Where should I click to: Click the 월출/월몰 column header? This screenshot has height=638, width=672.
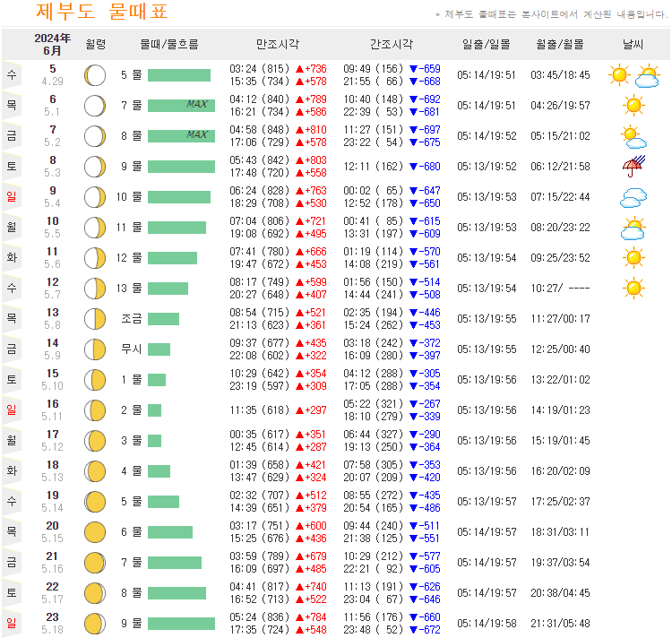coord(560,44)
